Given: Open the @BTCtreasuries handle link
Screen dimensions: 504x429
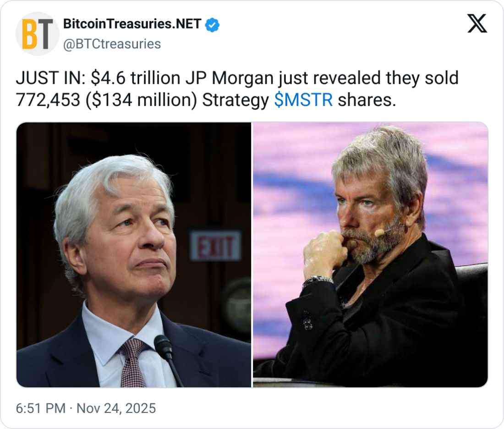Looking at the screenshot, I should [112, 44].
